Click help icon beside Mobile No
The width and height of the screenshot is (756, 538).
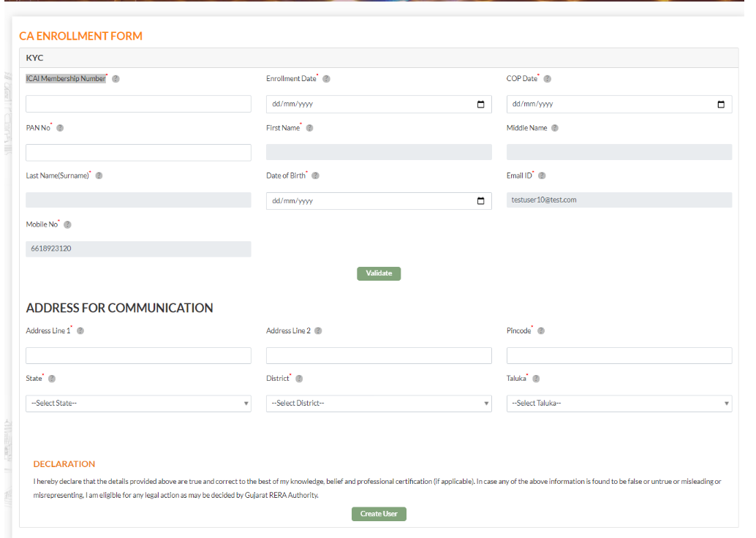coord(67,224)
